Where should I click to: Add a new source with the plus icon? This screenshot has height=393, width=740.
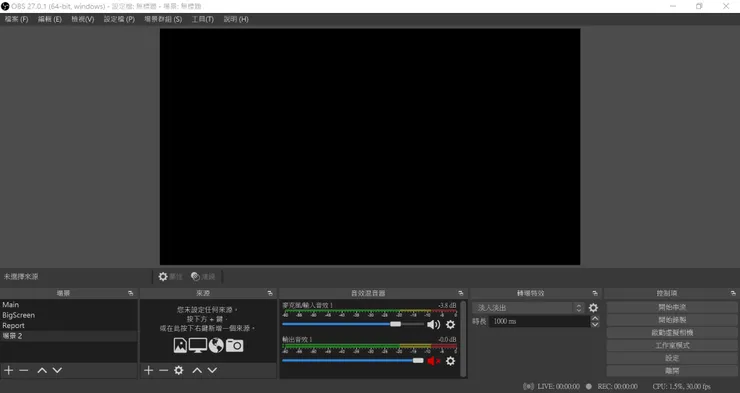coord(148,370)
